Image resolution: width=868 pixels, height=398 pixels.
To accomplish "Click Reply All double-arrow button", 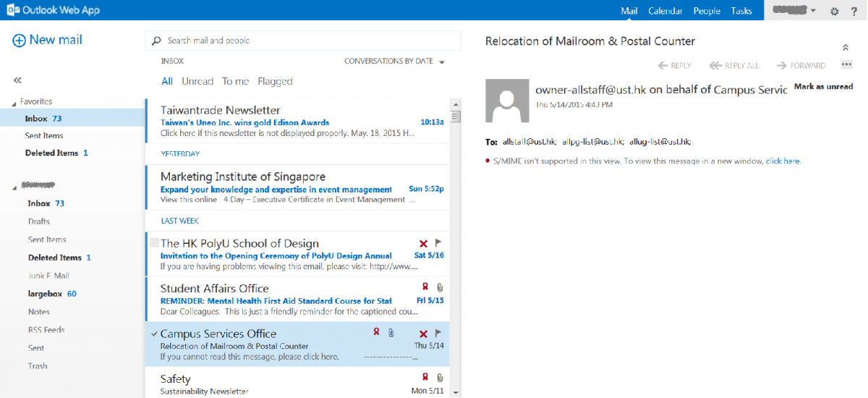I will click(734, 65).
